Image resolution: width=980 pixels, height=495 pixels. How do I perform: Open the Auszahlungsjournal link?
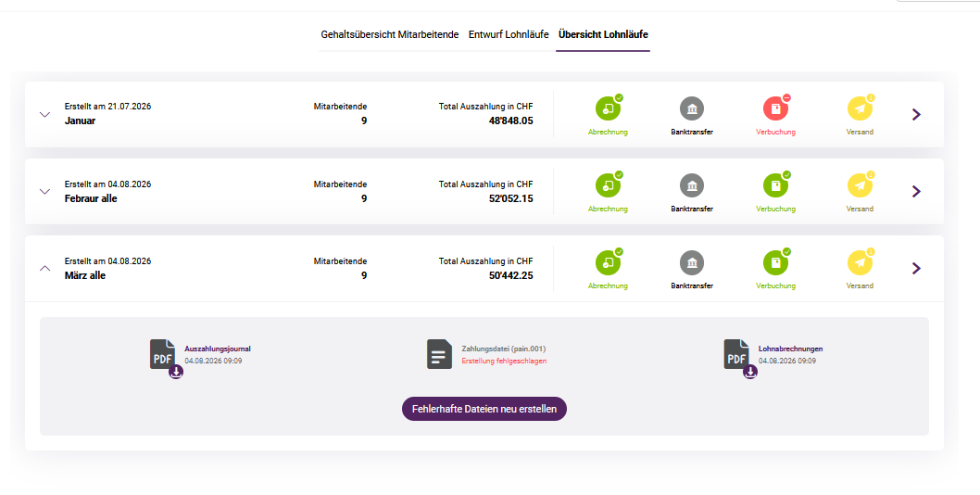[x=218, y=349]
